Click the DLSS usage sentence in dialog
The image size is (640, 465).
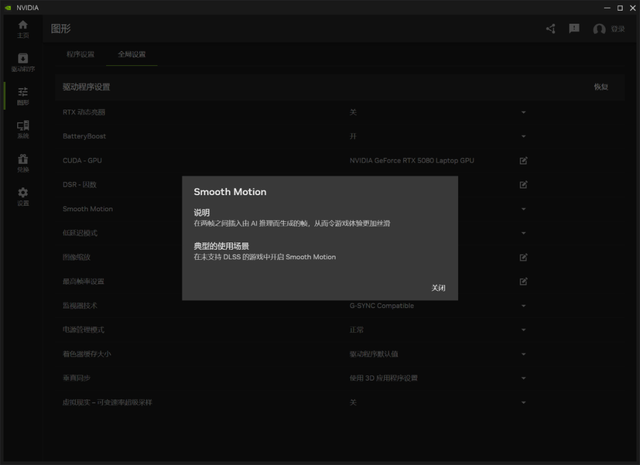click(x=264, y=257)
